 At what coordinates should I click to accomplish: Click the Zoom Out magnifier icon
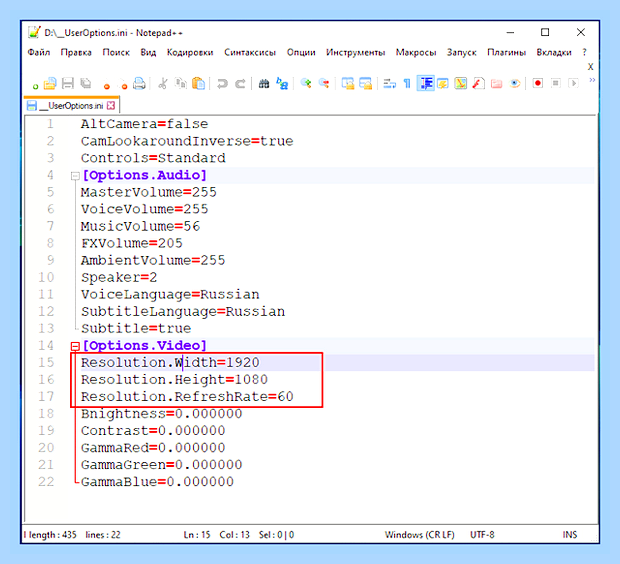coord(324,83)
